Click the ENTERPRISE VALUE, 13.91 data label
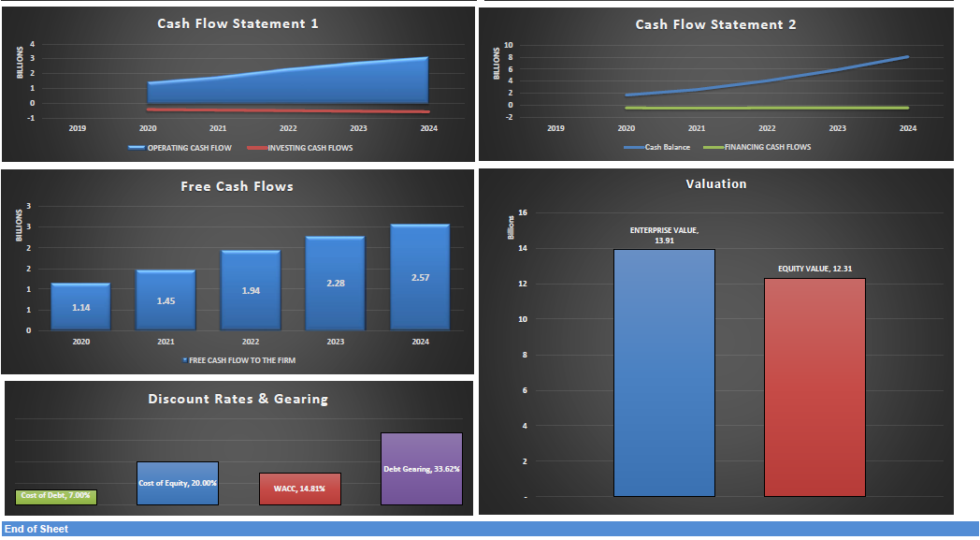 click(663, 234)
